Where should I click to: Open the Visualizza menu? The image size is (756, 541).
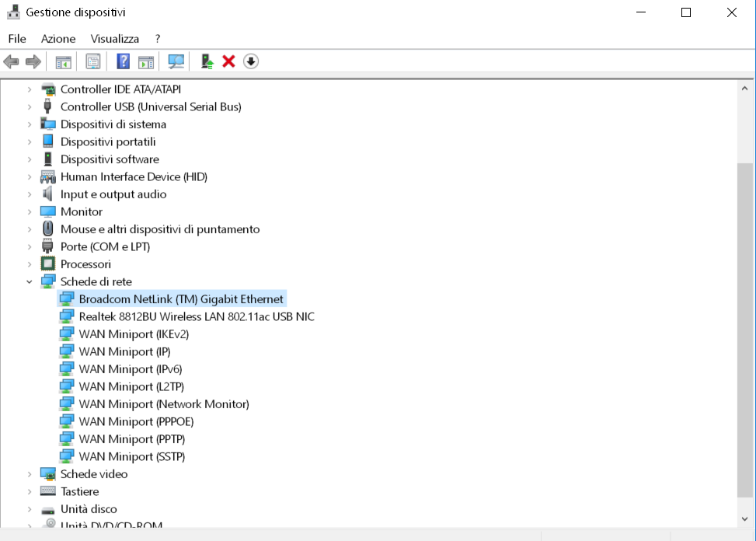(115, 39)
